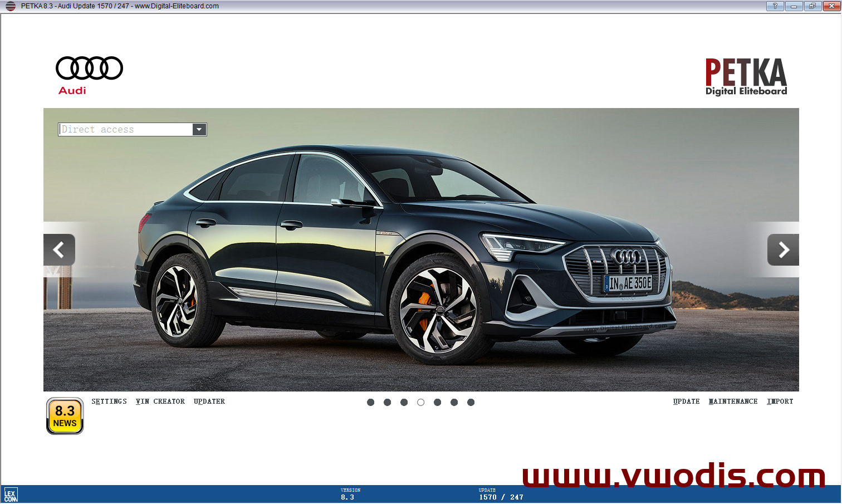
Task: Select the fifth slide indicator dot
Action: 438,403
